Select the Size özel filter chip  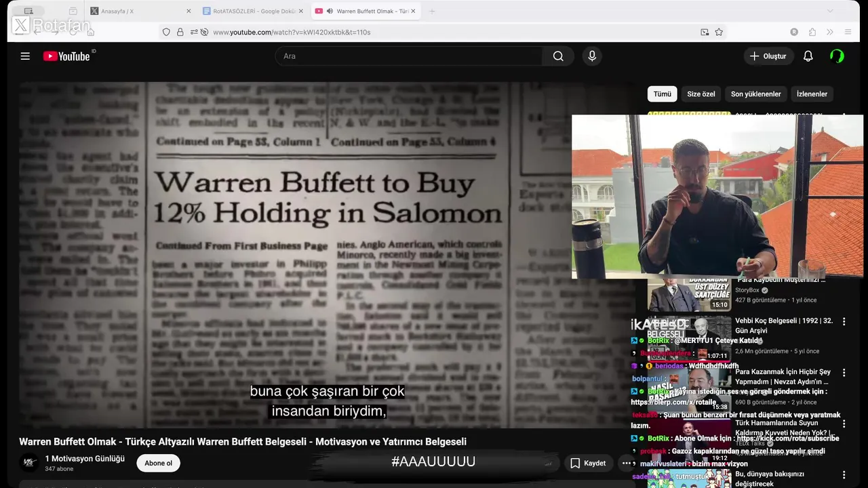701,94
